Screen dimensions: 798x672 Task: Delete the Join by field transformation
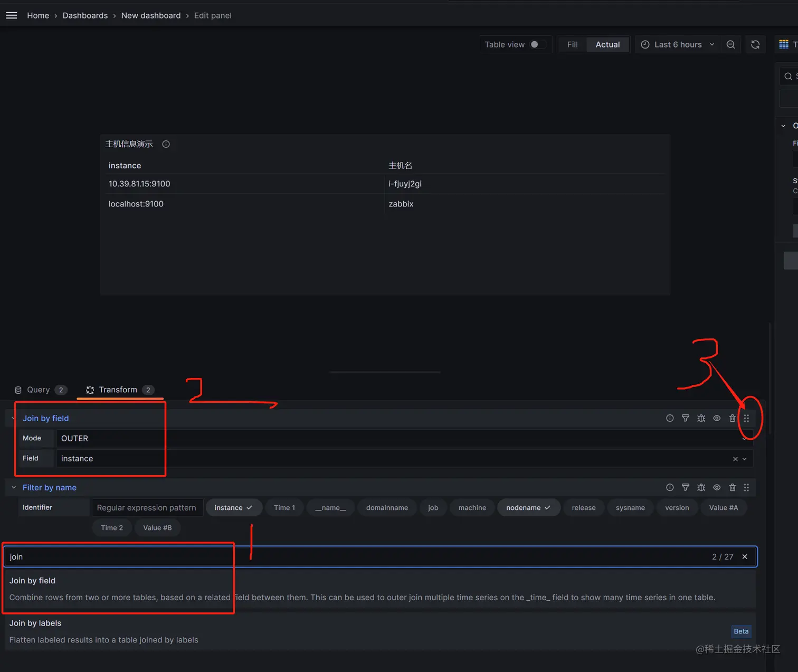[732, 418]
